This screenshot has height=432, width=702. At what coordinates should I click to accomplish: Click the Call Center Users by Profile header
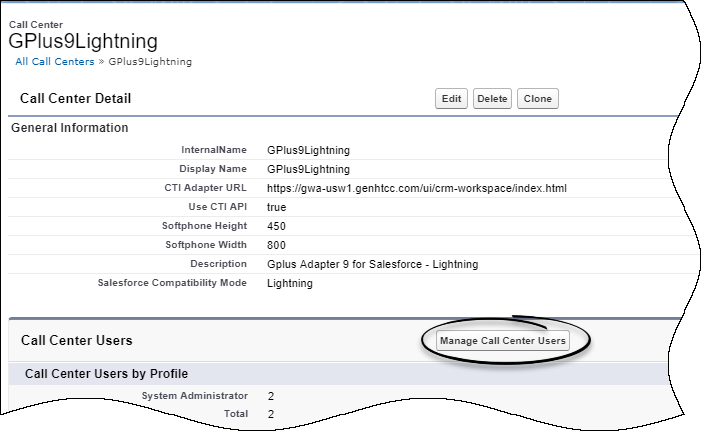click(x=106, y=374)
